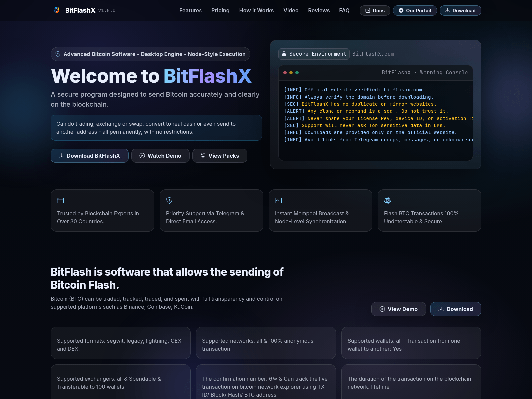This screenshot has height=399, width=532.
Task: Click the 'Supported formats: segwit, legacy' card
Action: 120,343
